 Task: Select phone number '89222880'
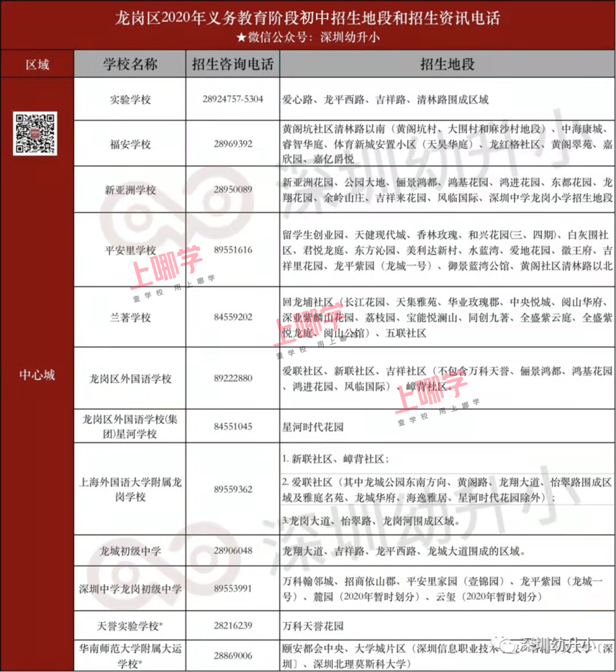tap(233, 378)
